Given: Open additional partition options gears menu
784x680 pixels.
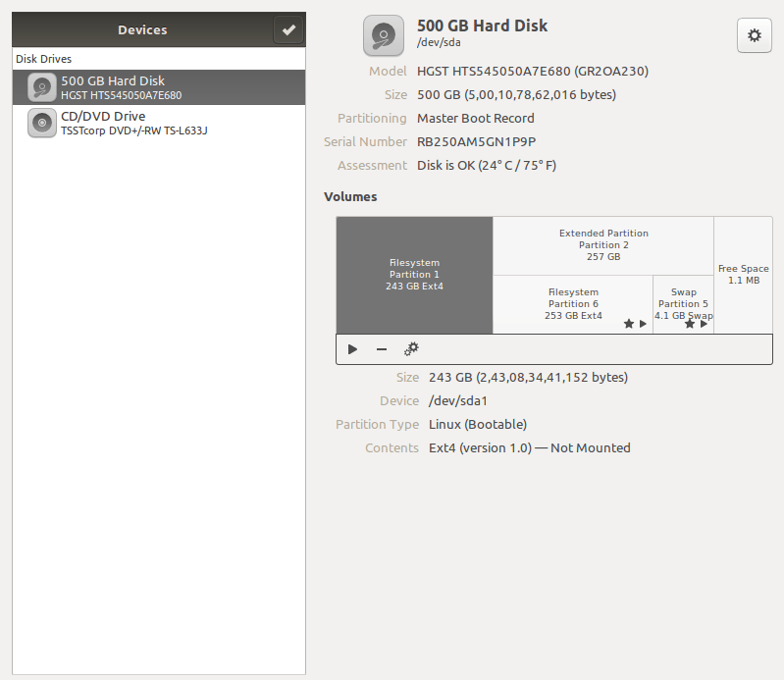Looking at the screenshot, I should (x=412, y=349).
